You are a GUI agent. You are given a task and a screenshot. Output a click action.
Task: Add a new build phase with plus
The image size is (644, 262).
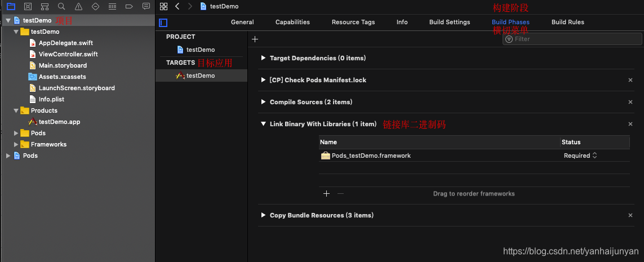point(255,39)
